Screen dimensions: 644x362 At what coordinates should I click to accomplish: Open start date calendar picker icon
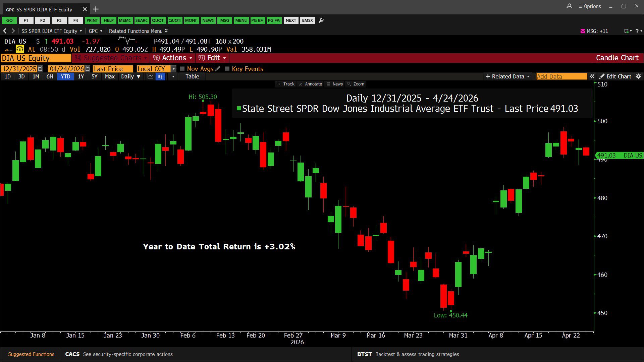pyautogui.click(x=40, y=69)
